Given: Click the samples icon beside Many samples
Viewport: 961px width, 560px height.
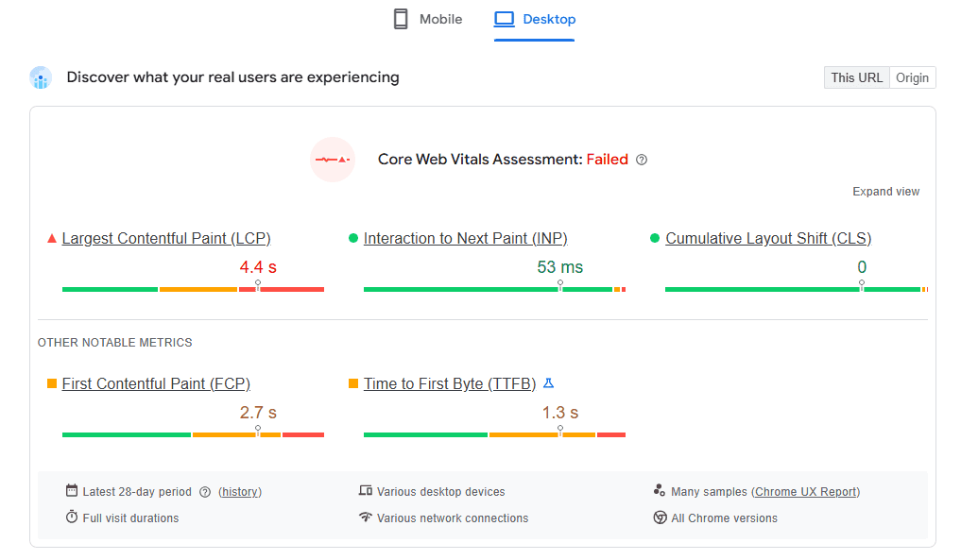Looking at the screenshot, I should pyautogui.click(x=660, y=490).
